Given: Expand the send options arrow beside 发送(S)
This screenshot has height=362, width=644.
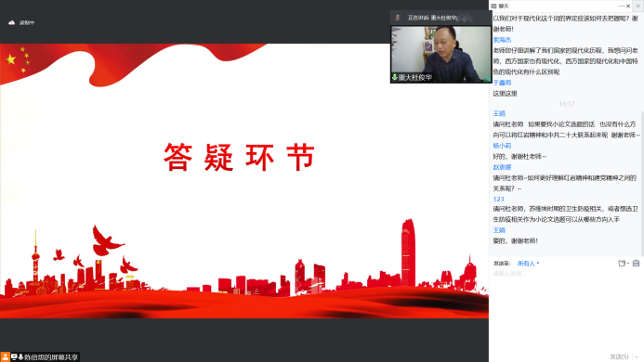Looking at the screenshot, I should coord(637,356).
